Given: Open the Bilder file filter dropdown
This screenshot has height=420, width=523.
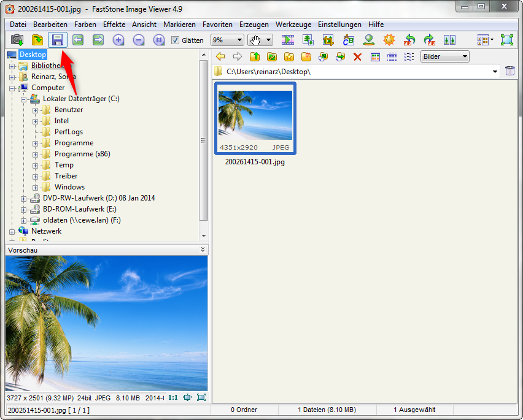Looking at the screenshot, I should (x=445, y=56).
